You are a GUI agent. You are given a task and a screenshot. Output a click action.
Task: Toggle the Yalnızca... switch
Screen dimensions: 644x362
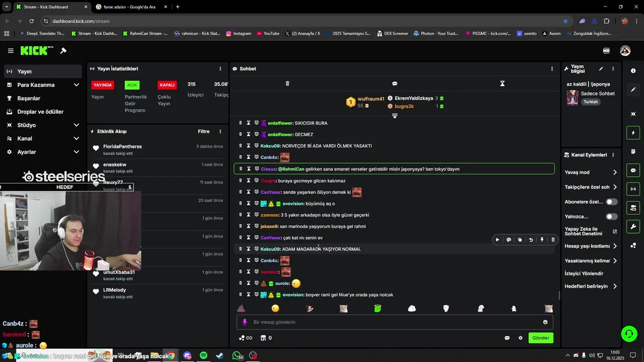pyautogui.click(x=611, y=217)
